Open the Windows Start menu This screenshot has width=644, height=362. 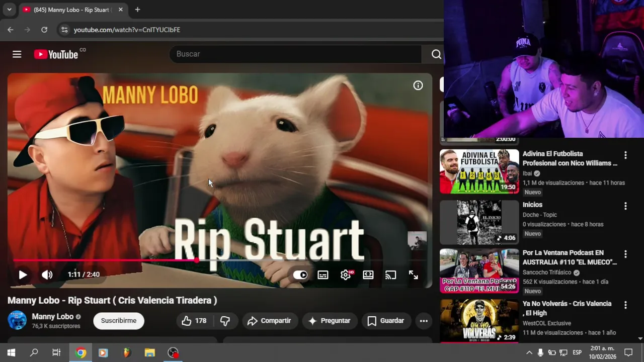tap(11, 352)
